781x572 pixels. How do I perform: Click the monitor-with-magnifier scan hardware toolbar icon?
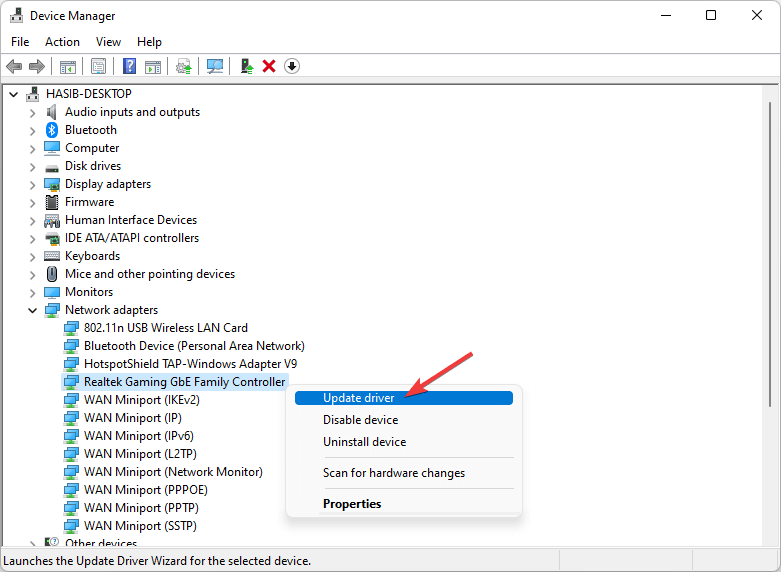(215, 66)
